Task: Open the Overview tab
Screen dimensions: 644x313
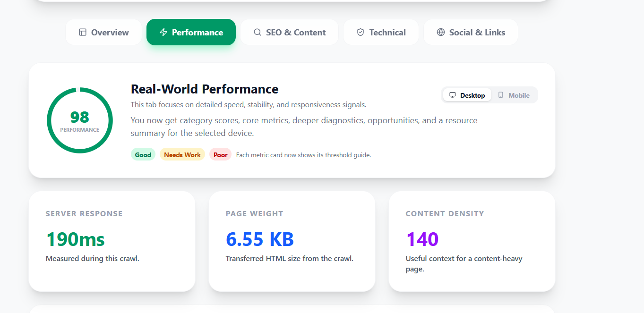Action: [x=103, y=32]
